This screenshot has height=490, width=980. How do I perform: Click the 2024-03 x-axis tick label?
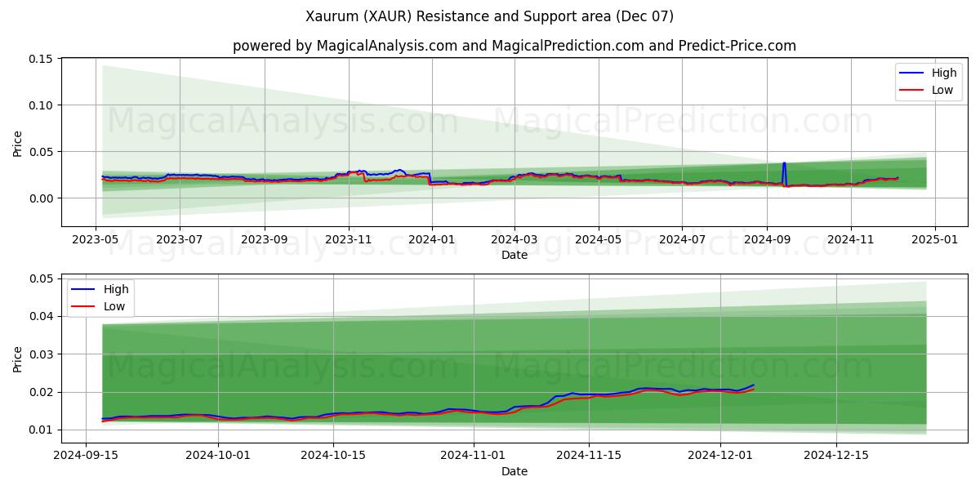(514, 240)
